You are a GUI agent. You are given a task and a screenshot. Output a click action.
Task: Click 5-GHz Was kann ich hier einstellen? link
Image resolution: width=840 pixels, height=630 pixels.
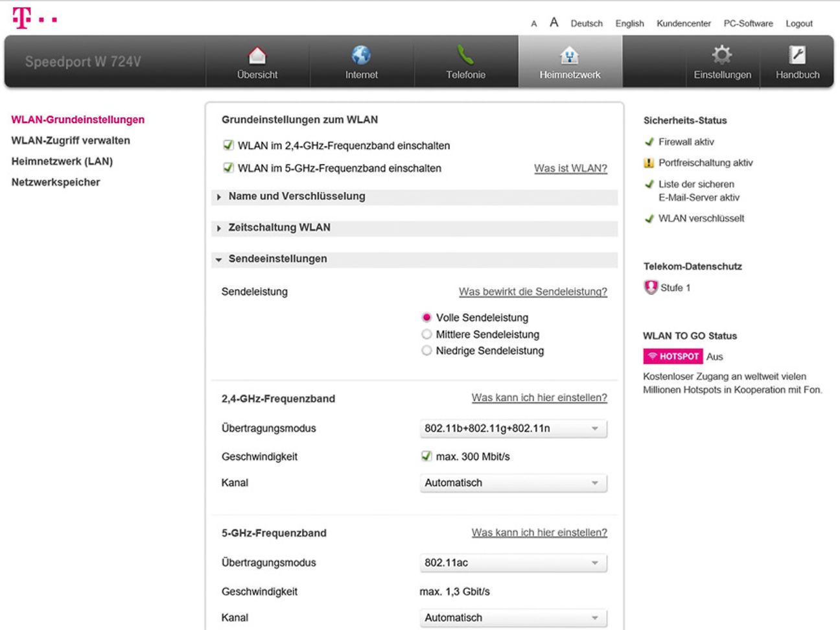coord(539,533)
